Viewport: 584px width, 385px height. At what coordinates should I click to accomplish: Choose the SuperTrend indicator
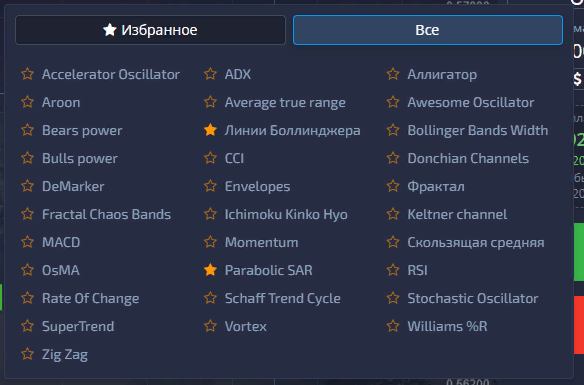coord(78,327)
